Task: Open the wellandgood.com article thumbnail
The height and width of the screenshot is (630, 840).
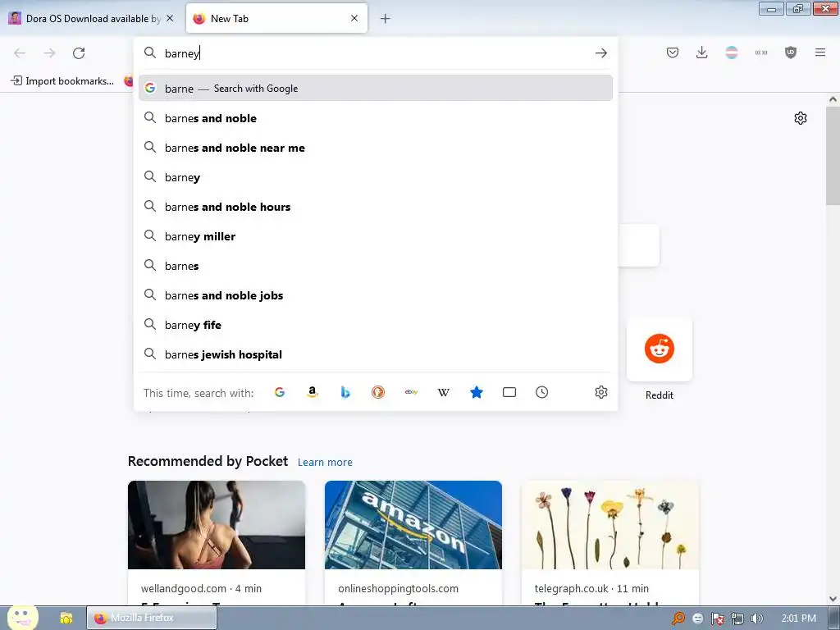Action: [217, 525]
